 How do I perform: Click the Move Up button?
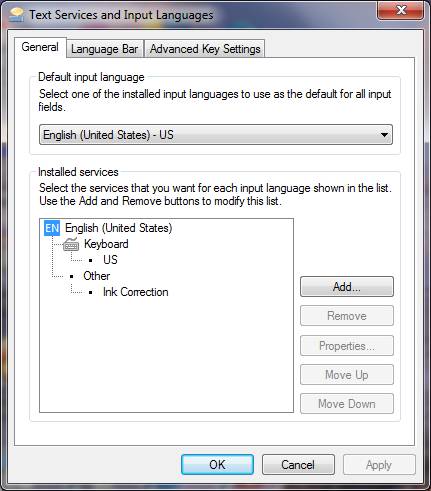(347, 375)
